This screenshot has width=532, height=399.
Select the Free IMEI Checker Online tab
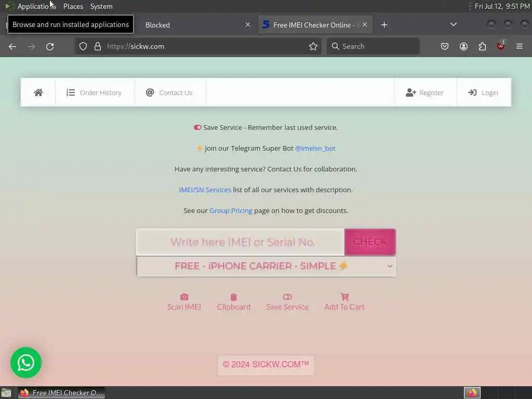[312, 25]
